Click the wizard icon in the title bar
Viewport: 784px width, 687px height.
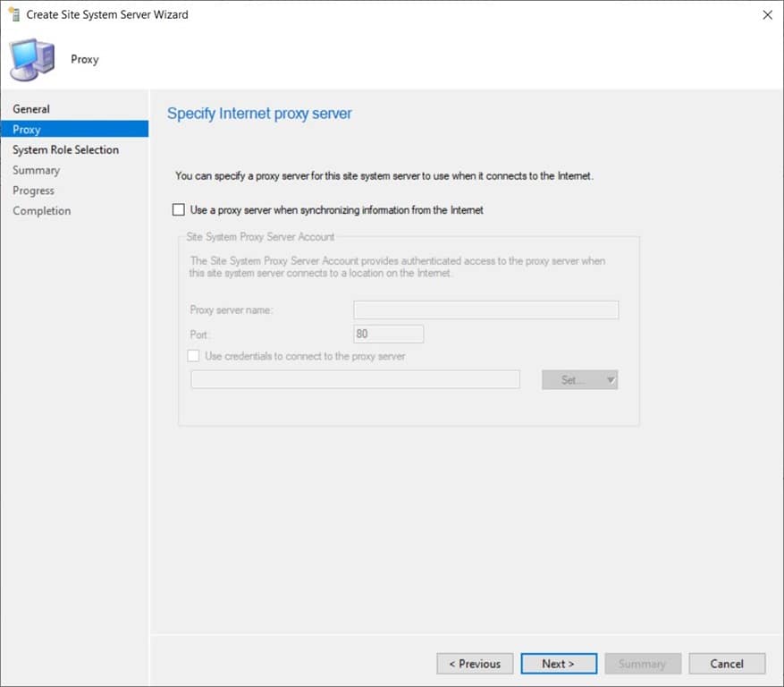(13, 13)
